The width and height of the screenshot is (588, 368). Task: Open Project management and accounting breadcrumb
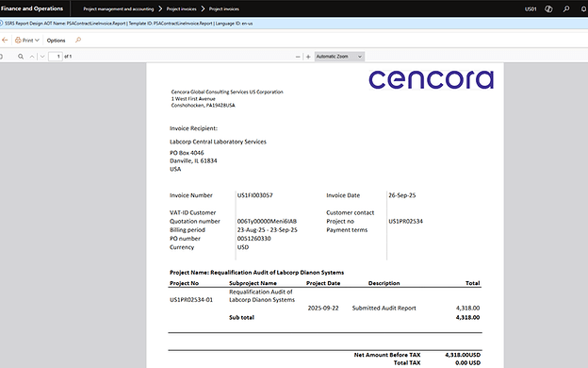(x=119, y=9)
